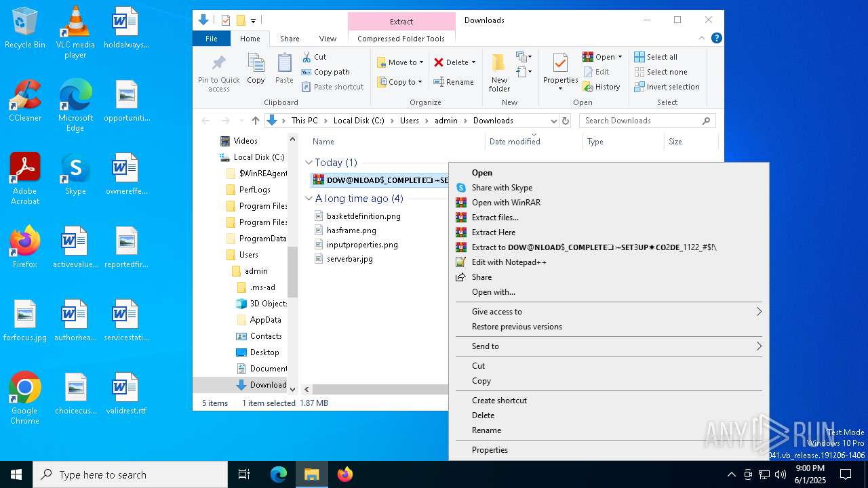Switch to the File tab

pos(212,39)
